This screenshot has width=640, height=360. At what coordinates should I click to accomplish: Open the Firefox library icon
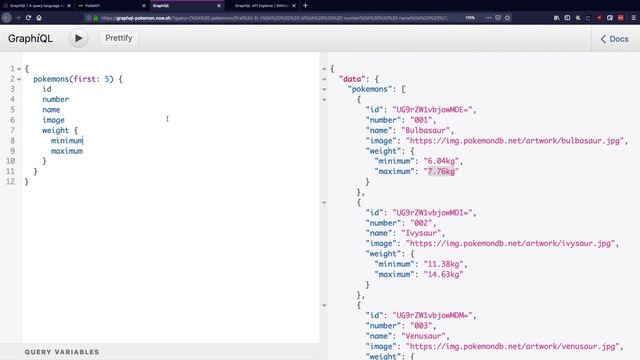(556, 18)
